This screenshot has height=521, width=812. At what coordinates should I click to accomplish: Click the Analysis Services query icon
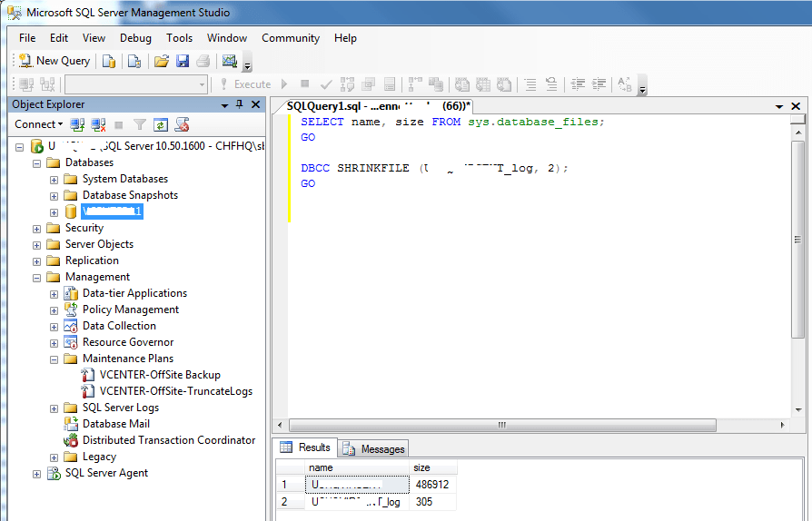point(134,61)
